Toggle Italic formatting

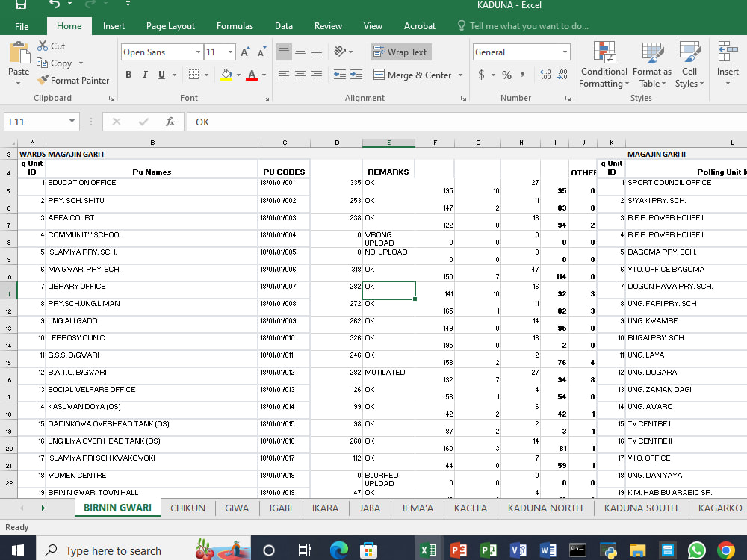click(146, 75)
